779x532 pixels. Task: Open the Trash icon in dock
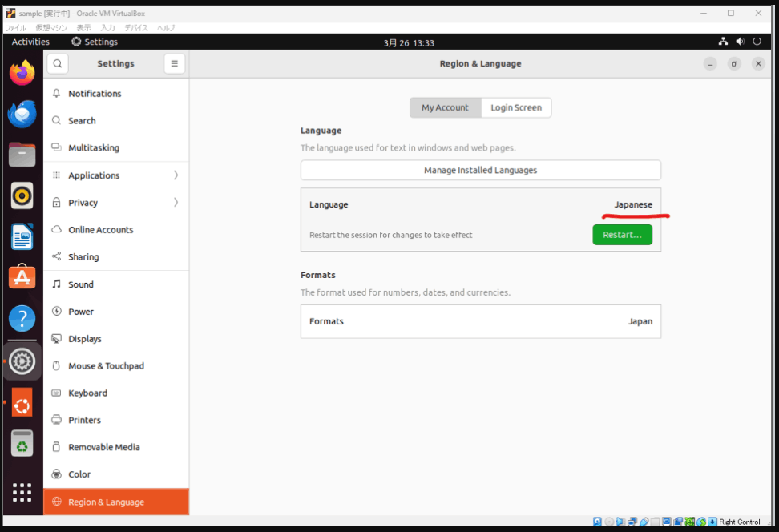(22, 443)
